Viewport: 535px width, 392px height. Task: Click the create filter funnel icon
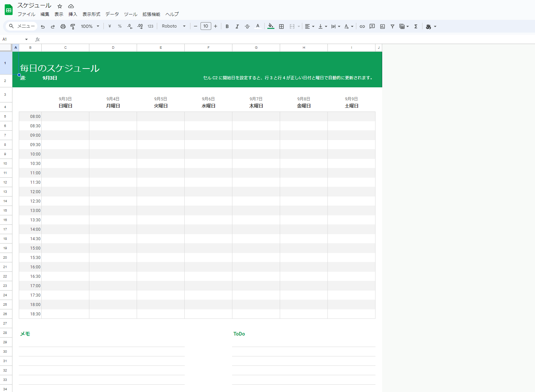click(392, 27)
